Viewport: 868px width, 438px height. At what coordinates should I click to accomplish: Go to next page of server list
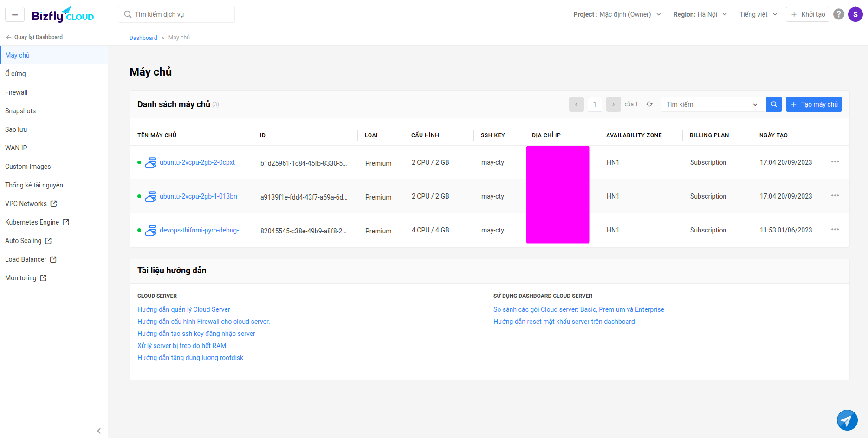(613, 104)
